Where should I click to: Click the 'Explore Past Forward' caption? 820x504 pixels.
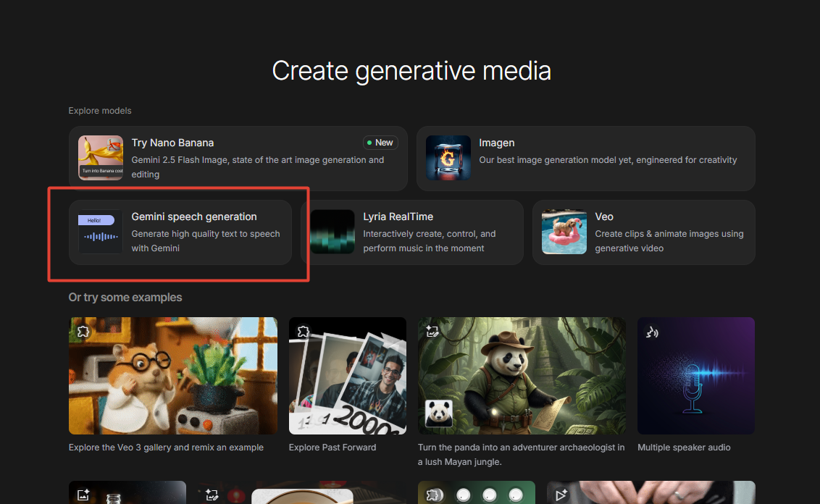[x=332, y=448]
